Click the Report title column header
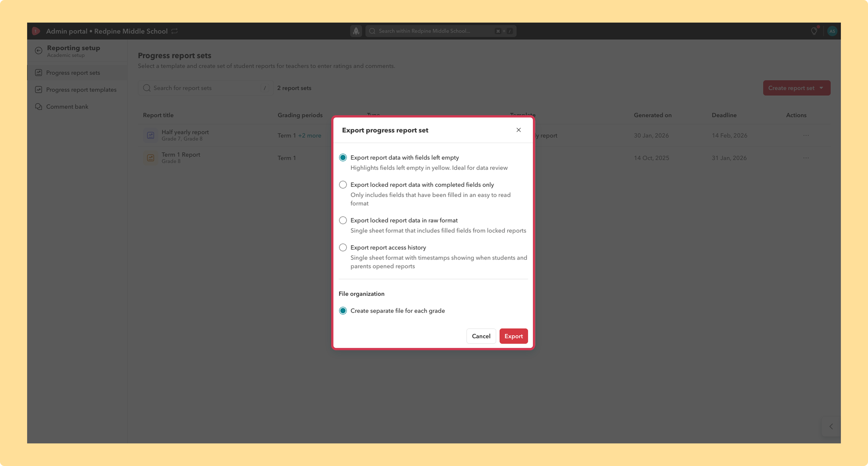This screenshot has height=466, width=868. pos(158,115)
